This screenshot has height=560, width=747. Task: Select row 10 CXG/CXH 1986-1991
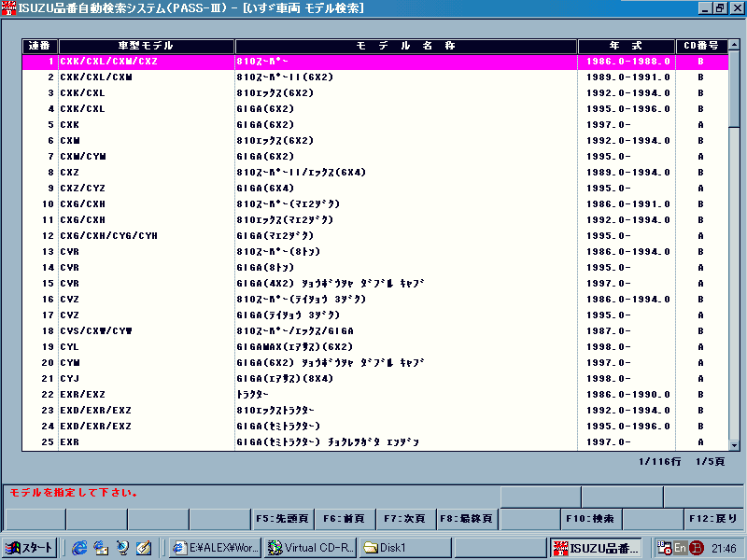pyautogui.click(x=375, y=204)
